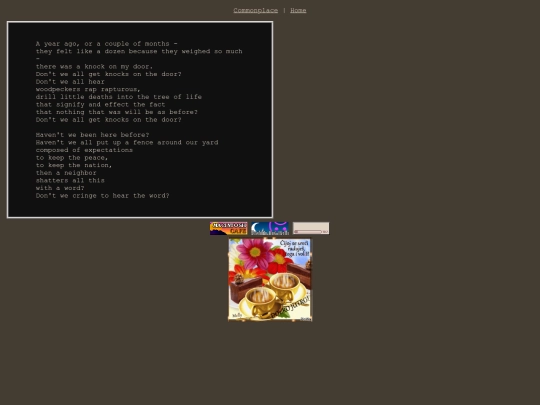Click the line 'to keep the peace,'
Image resolution: width=540 pixels, height=405 pixels.
72,157
